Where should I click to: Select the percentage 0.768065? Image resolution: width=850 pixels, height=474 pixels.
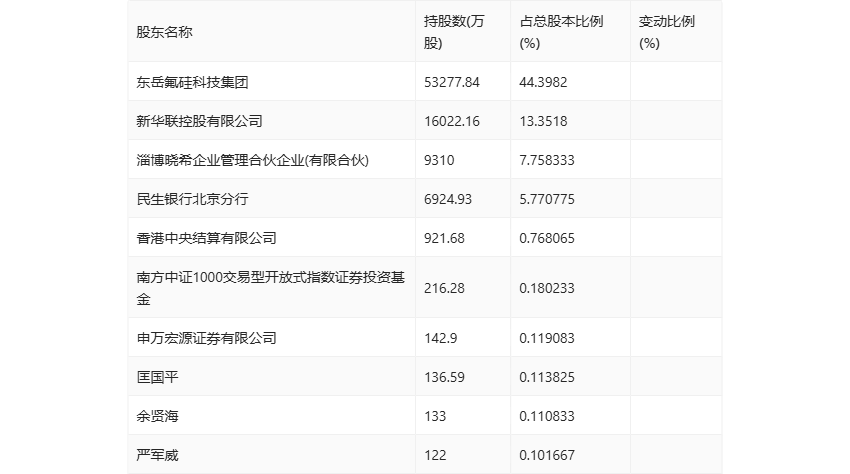(x=547, y=238)
